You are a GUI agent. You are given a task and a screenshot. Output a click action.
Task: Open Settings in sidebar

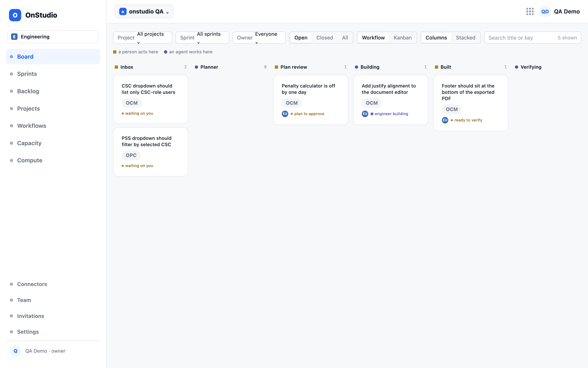pos(53,332)
